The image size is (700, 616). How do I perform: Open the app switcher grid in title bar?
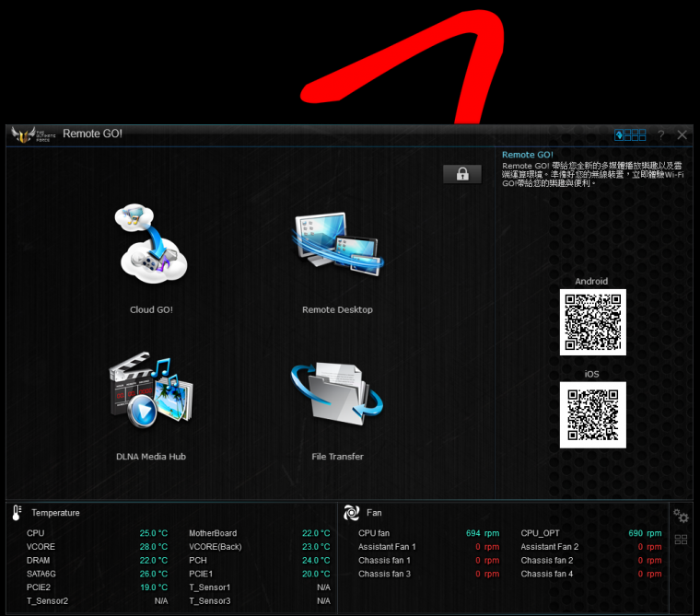(630, 134)
